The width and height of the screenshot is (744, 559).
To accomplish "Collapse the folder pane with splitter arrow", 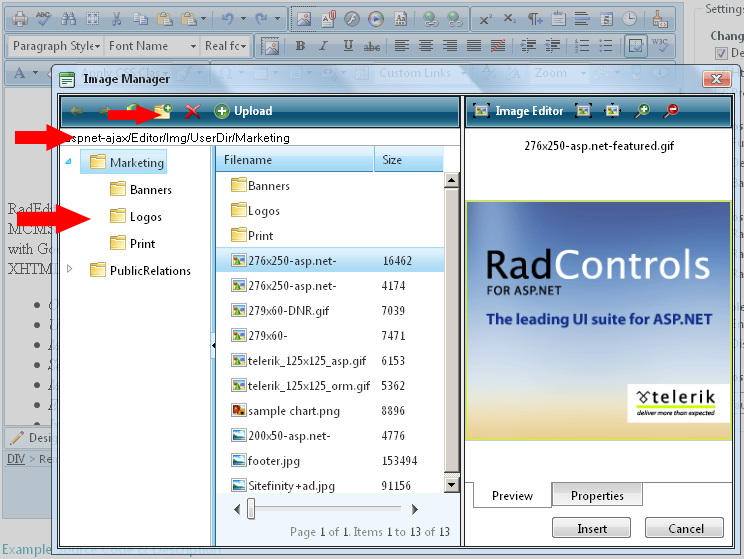I will (214, 345).
